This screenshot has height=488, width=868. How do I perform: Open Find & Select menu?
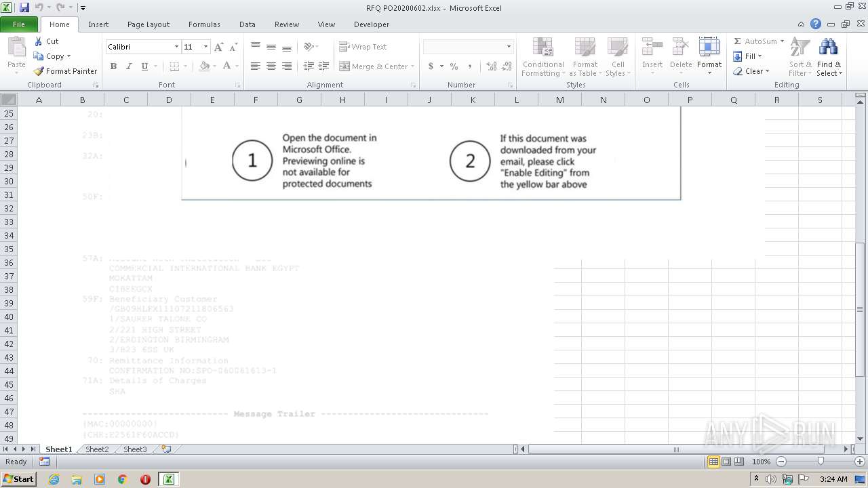[829, 57]
